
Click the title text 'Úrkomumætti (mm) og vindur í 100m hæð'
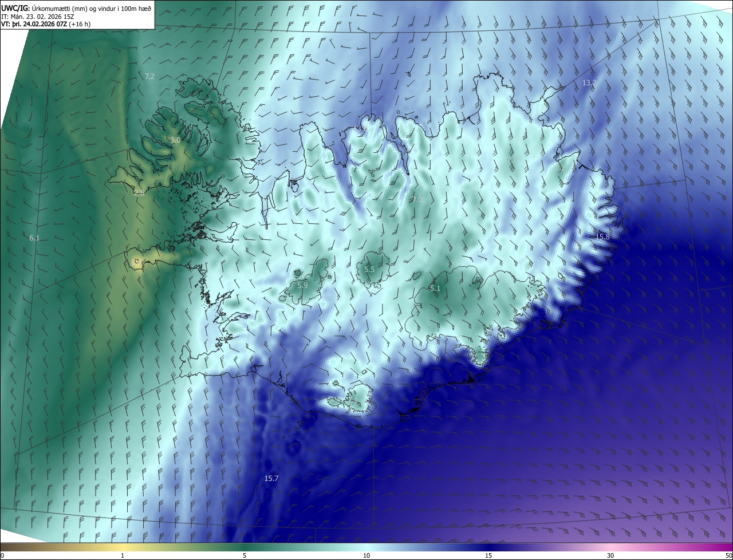click(x=92, y=7)
